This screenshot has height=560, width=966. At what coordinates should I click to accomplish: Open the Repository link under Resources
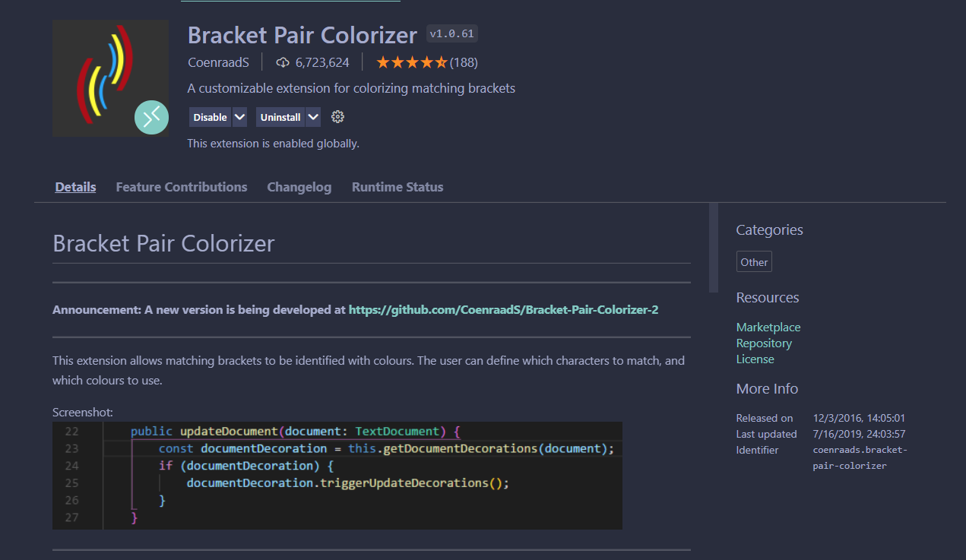pos(763,343)
